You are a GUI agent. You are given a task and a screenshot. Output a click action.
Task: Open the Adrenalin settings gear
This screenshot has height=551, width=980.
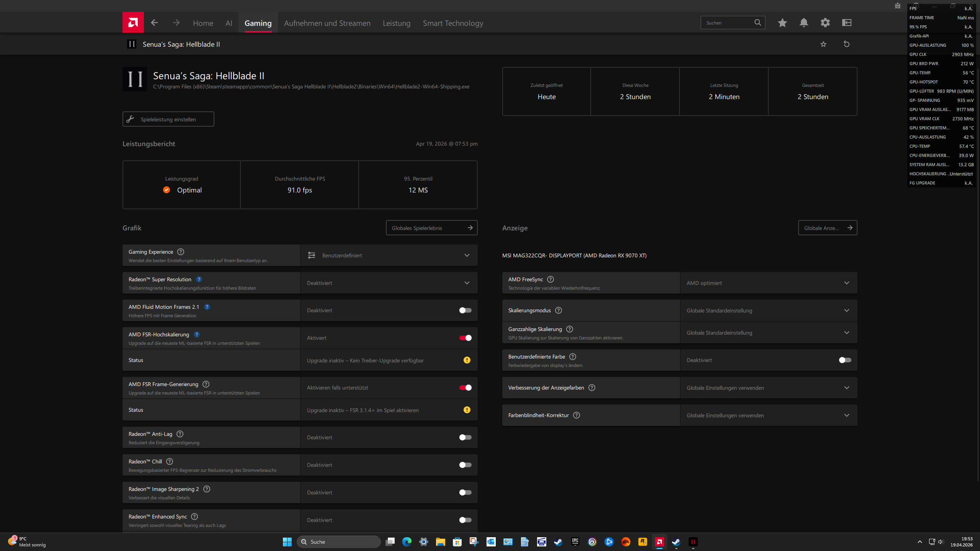tap(825, 23)
